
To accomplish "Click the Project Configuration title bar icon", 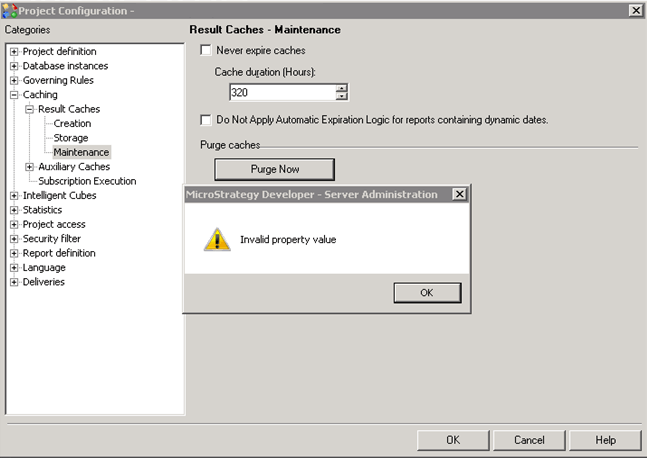I will point(10,9).
